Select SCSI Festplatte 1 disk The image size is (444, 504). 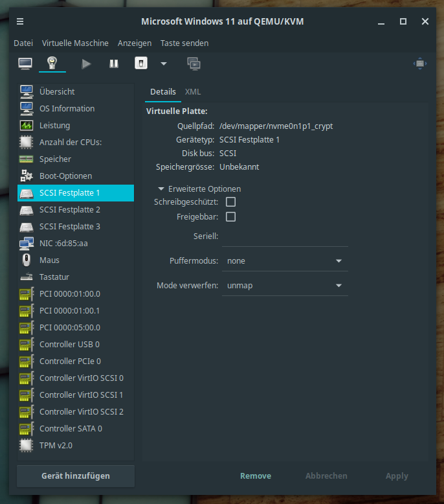point(76,193)
